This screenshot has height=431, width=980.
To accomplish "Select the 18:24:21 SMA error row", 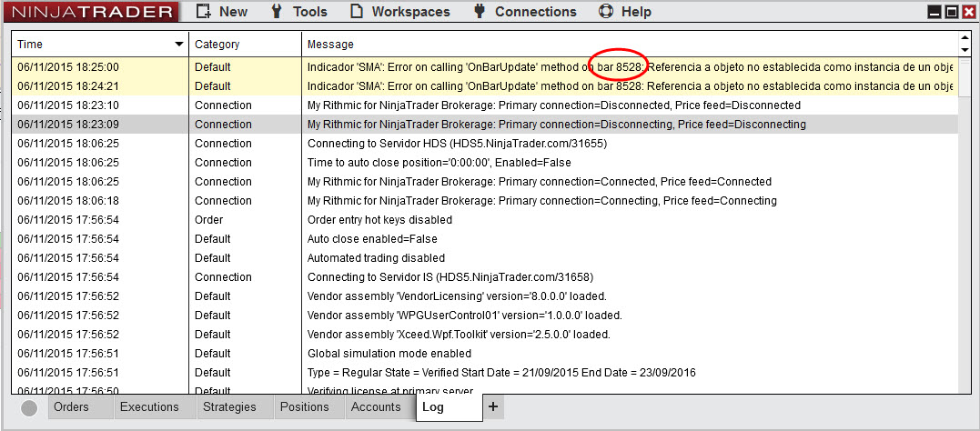I will (485, 85).
